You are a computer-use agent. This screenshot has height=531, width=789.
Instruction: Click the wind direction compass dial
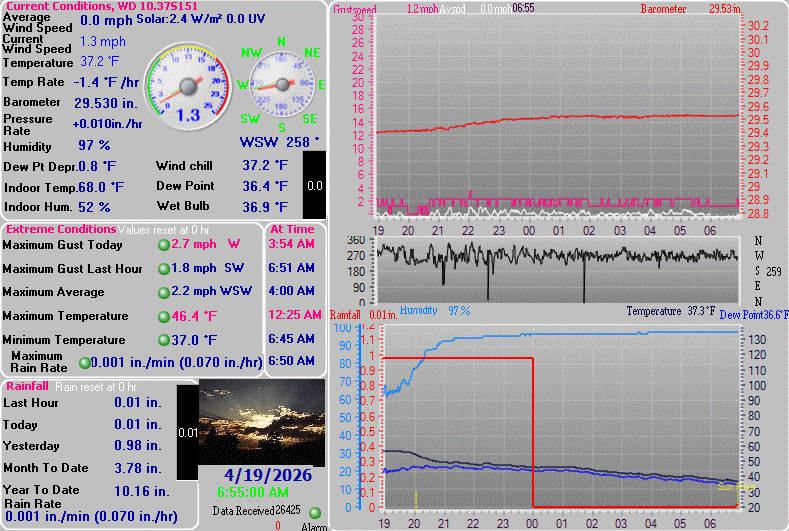(281, 85)
